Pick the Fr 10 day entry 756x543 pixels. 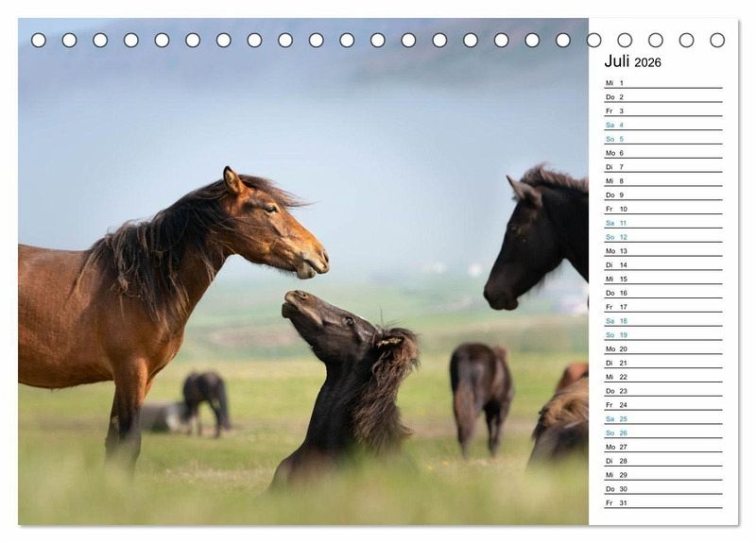tap(661, 209)
